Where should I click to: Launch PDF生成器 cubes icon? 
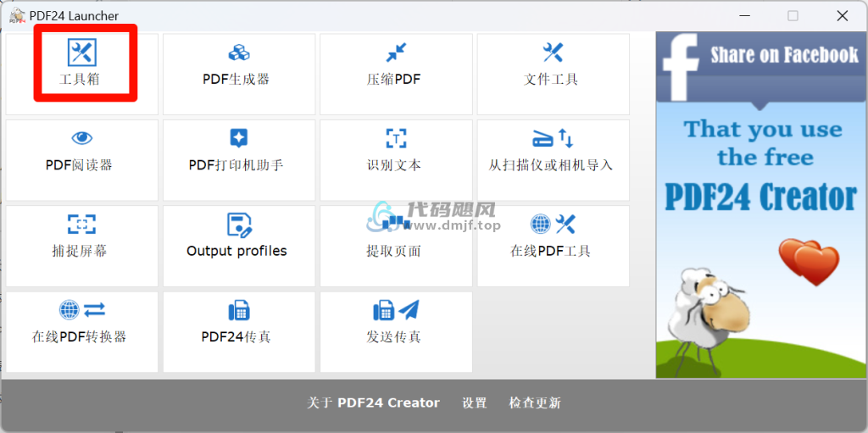239,53
